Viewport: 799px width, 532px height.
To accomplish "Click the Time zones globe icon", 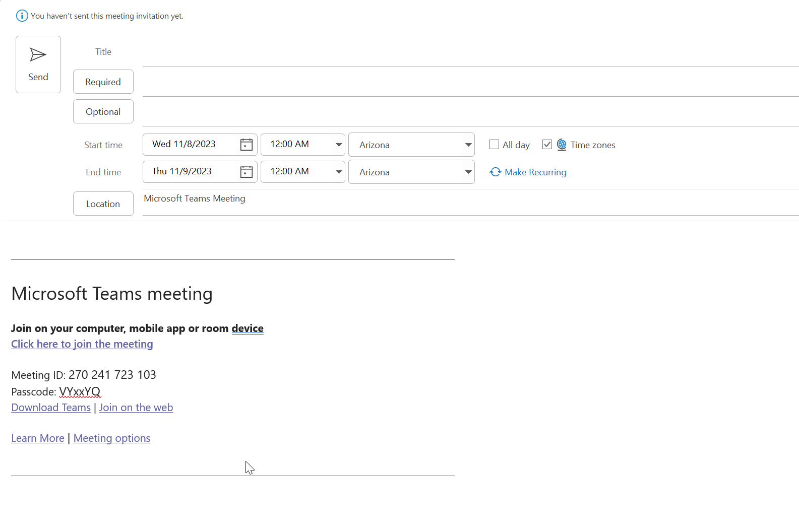I will [562, 145].
